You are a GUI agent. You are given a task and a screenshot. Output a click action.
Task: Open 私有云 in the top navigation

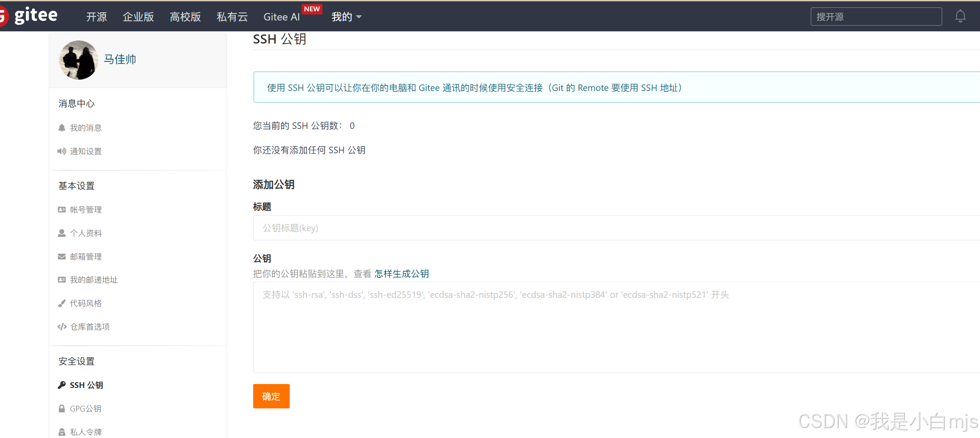[232, 17]
